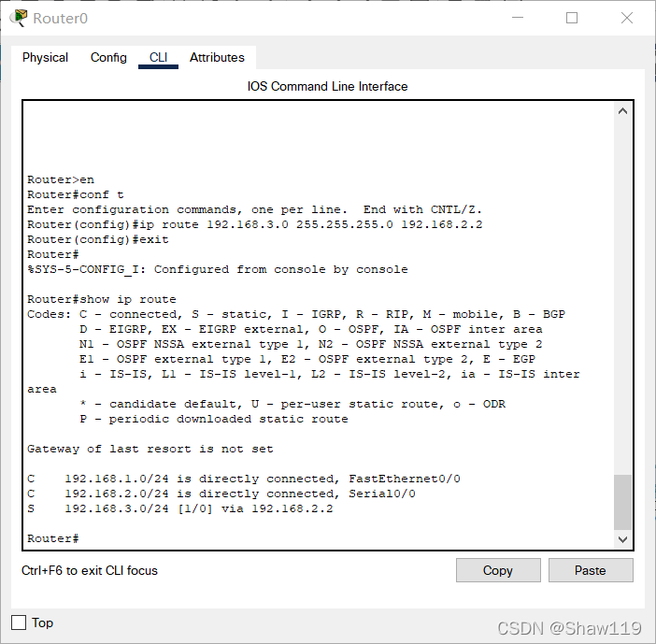Enable the Top checkbox

[19, 623]
